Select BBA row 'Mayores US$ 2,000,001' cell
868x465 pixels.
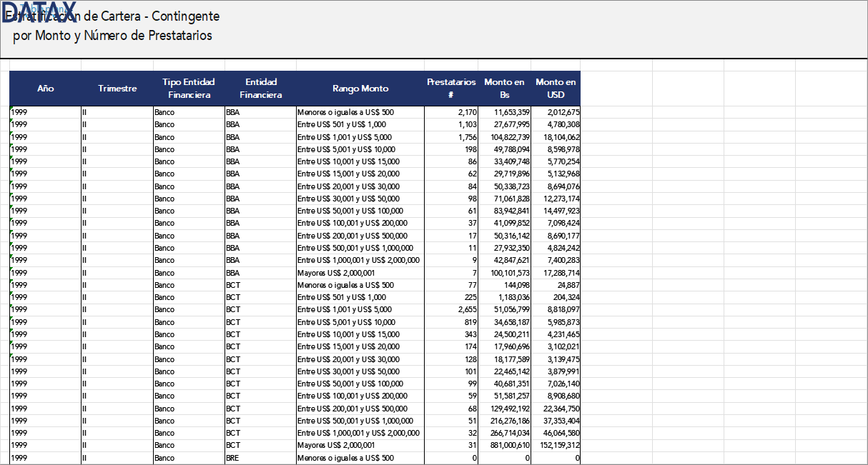tap(336, 273)
